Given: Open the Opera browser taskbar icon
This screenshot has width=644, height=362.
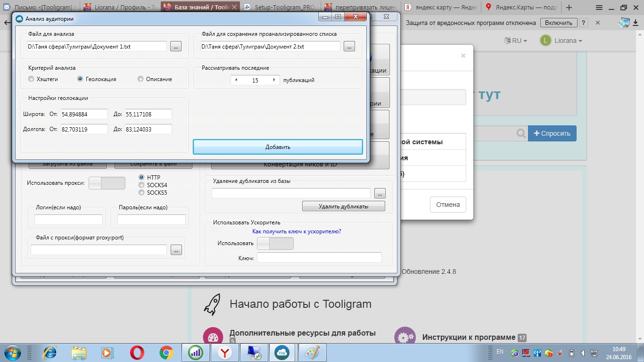Looking at the screenshot, I should coord(137,353).
